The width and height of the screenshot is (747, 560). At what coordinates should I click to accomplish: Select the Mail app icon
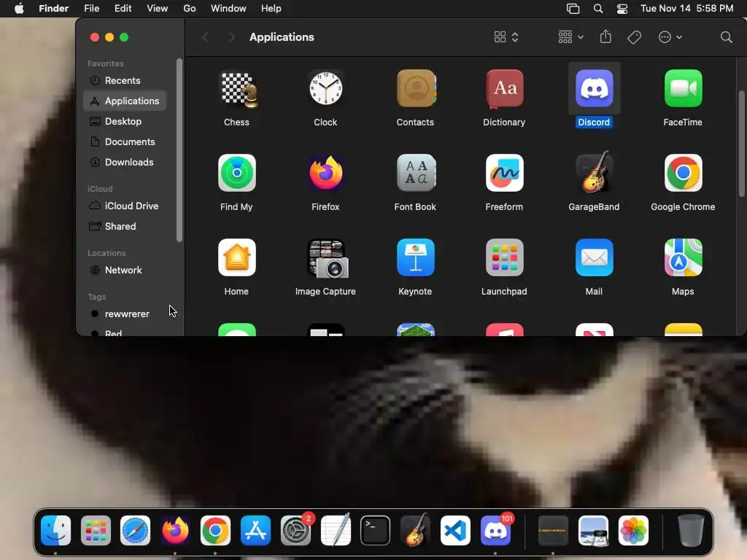tap(594, 257)
